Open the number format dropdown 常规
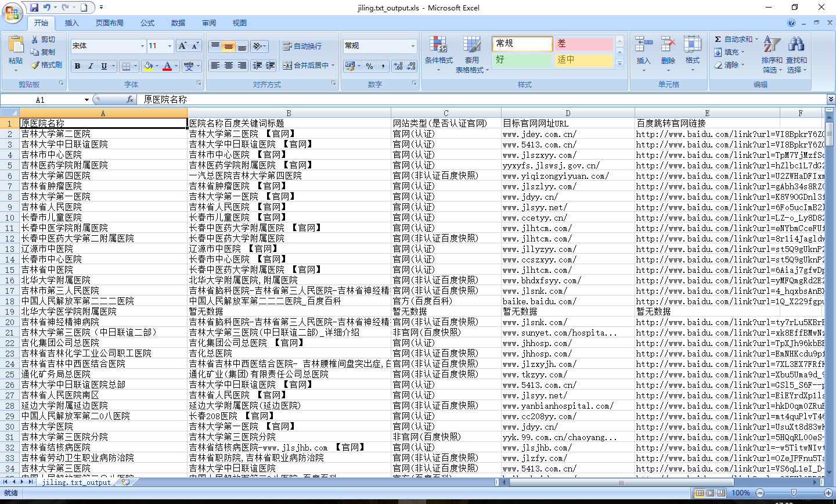836x504 pixels. (413, 46)
